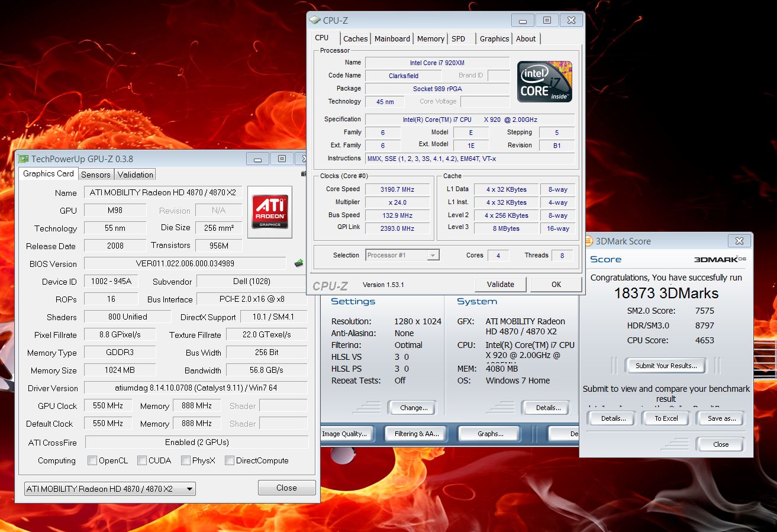Viewport: 777px width, 532px height.
Task: Click the Cores value 4 in CPU-Z
Action: 498,255
